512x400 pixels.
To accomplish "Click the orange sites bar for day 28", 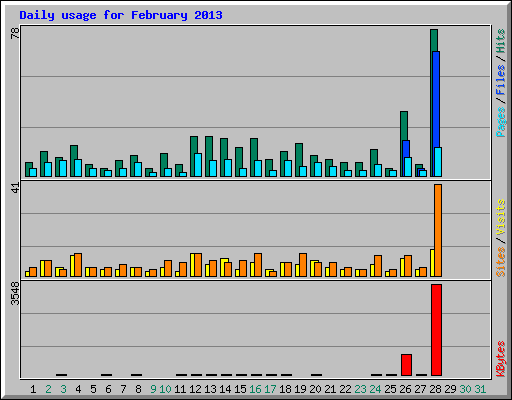I will click(438, 230).
